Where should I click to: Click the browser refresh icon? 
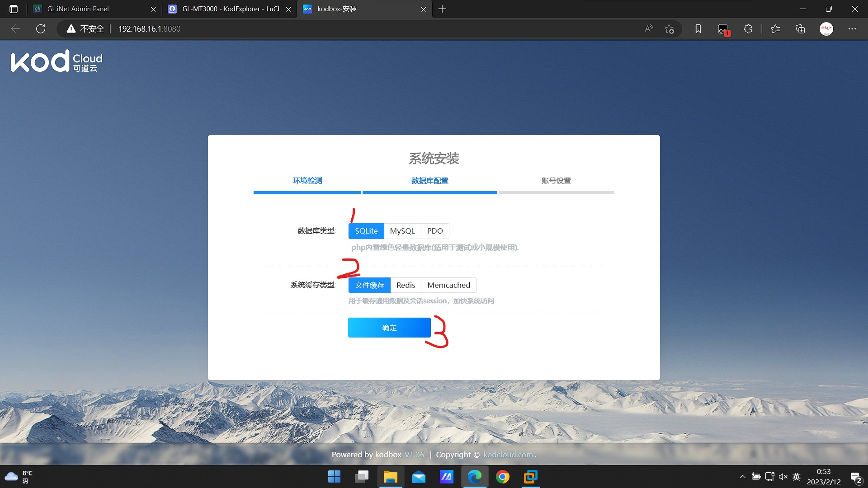tap(41, 29)
